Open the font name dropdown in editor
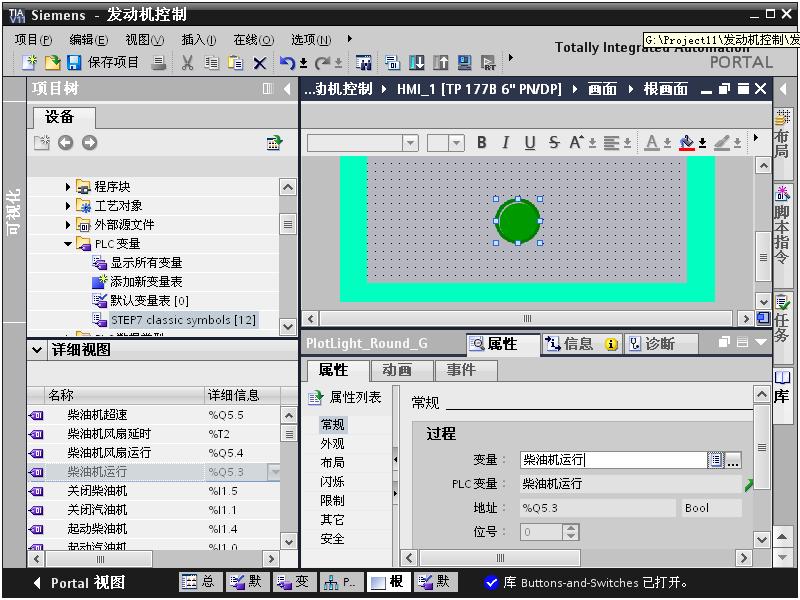The width and height of the screenshot is (800, 600). click(410, 143)
